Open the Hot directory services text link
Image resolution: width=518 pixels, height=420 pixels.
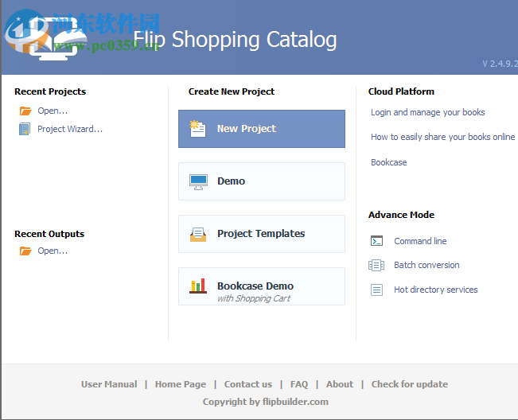click(x=436, y=290)
